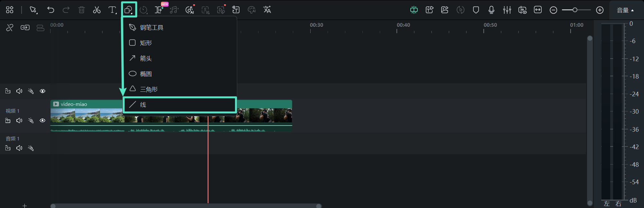Screen dimensions: 644x208
Task: Open the toolbar layout grid icon
Action: (10, 10)
